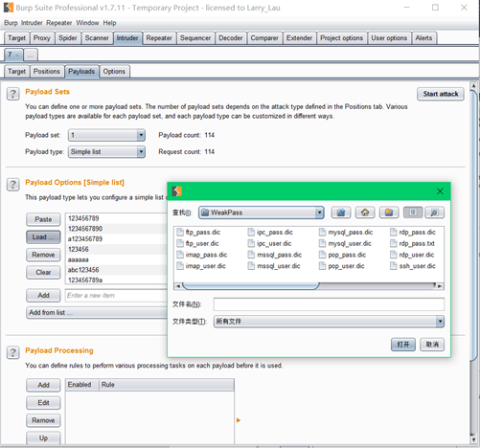Screen dimensions: 480x448
Task: Expand the WeakPass folder location dropdown
Action: click(x=319, y=213)
